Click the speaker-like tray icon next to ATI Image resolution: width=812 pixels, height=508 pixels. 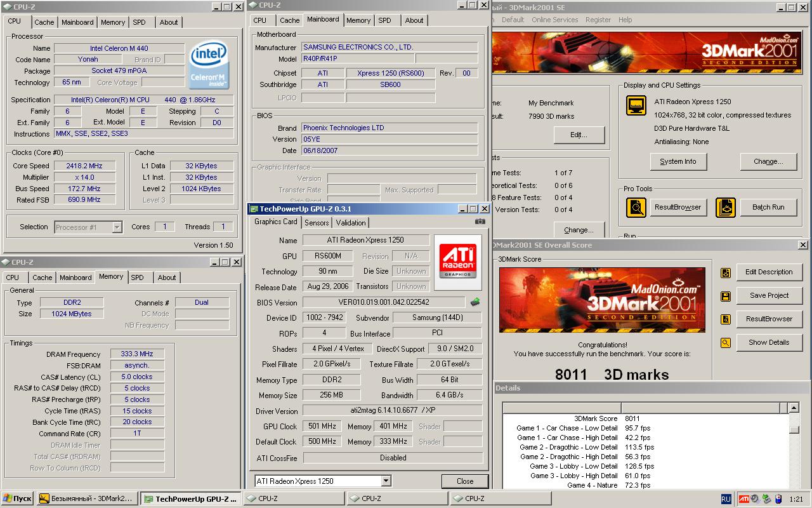(756, 499)
